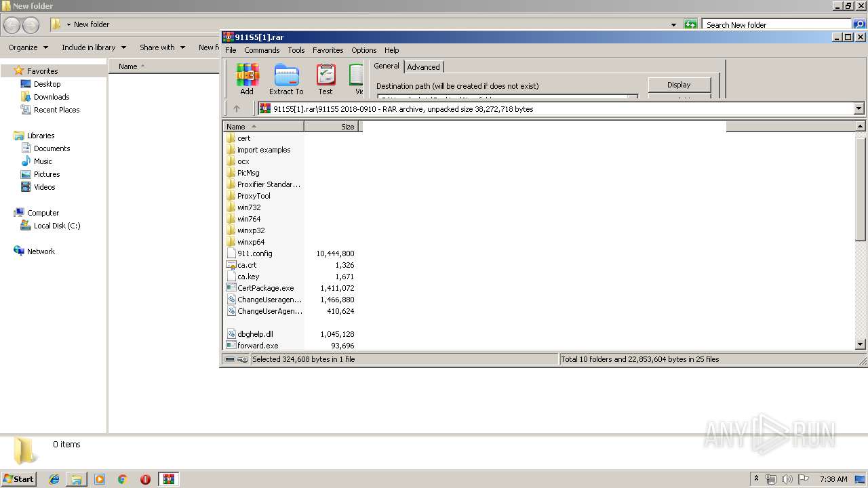Click the volume icon in system tray
Image resolution: width=868 pixels, height=488 pixels.
(787, 479)
